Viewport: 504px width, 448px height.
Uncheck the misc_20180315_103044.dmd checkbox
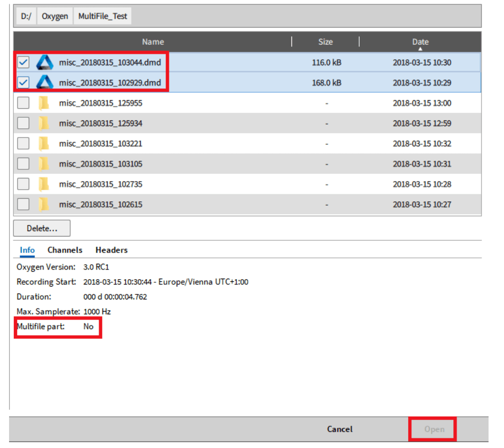(23, 63)
